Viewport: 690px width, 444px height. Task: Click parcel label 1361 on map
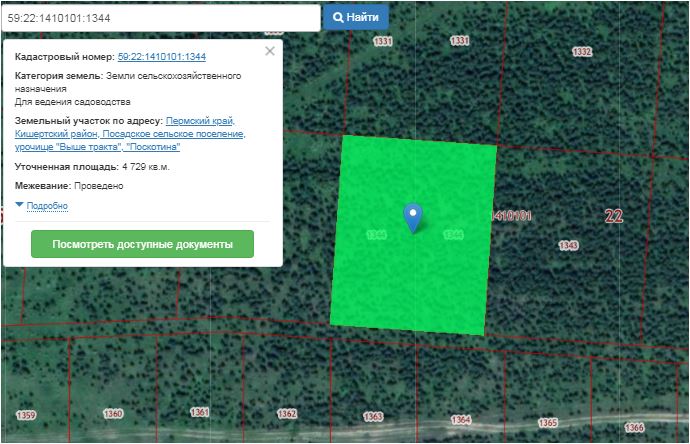[x=200, y=413]
